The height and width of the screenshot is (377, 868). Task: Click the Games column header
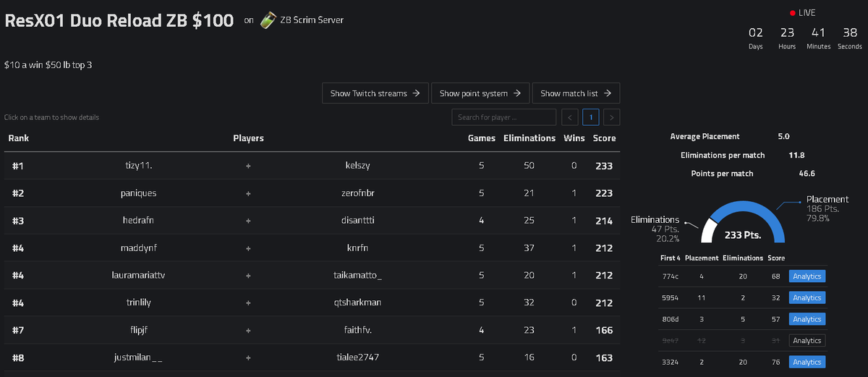tap(482, 138)
